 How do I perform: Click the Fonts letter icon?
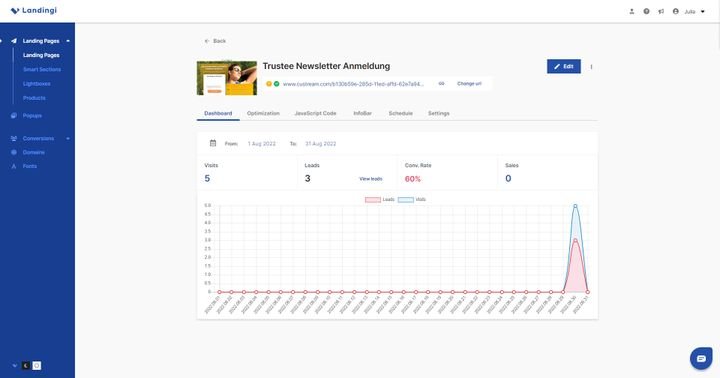[x=14, y=166]
